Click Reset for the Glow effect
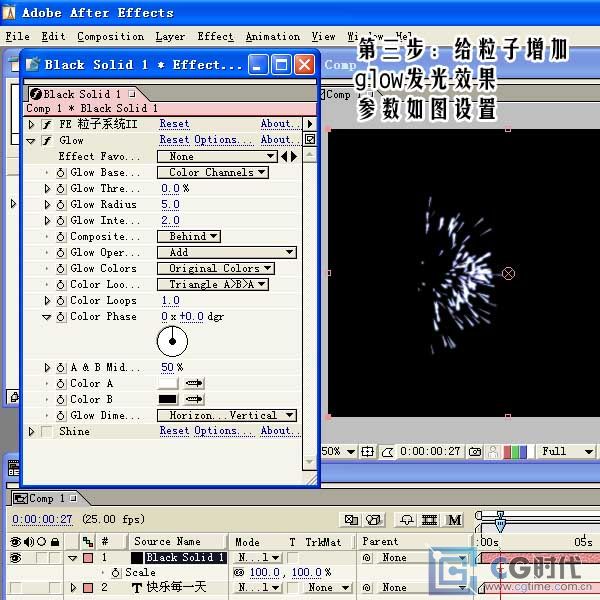600x600 pixels. 174,141
